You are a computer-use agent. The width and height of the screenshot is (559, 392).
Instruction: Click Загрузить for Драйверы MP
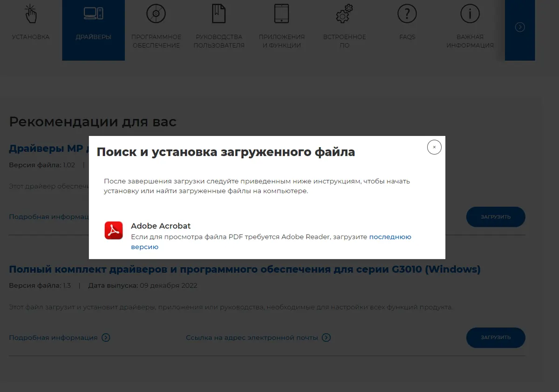pyautogui.click(x=496, y=217)
